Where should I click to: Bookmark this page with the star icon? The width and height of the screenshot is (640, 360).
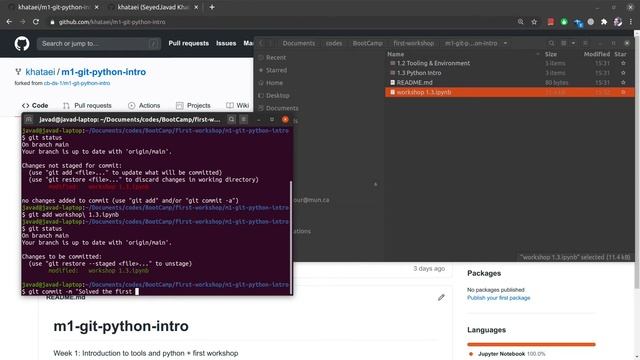534,22
